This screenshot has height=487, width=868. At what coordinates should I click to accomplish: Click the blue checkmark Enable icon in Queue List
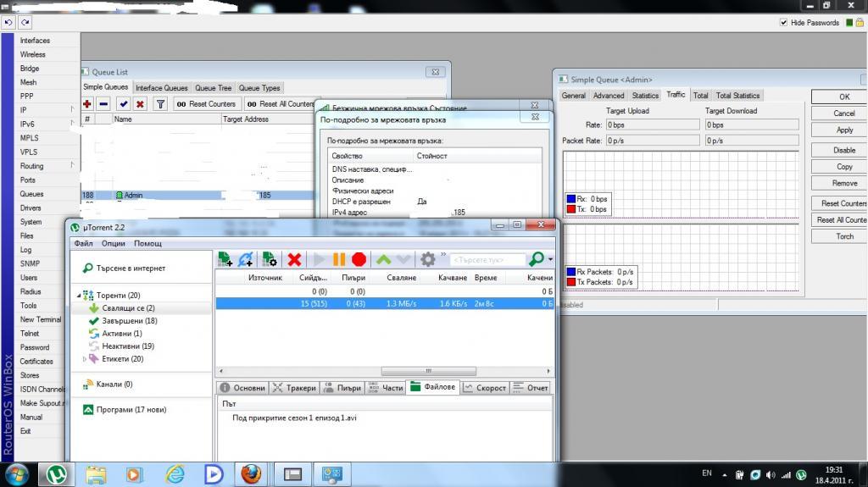(x=123, y=104)
